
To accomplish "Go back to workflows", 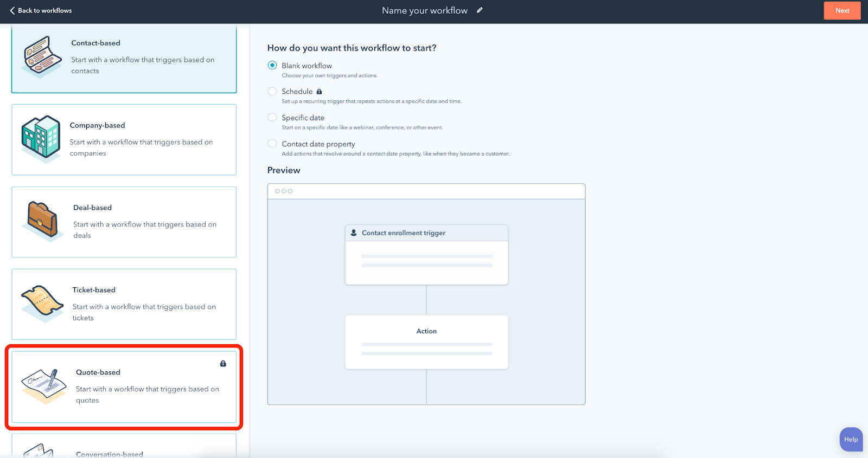I will [41, 10].
